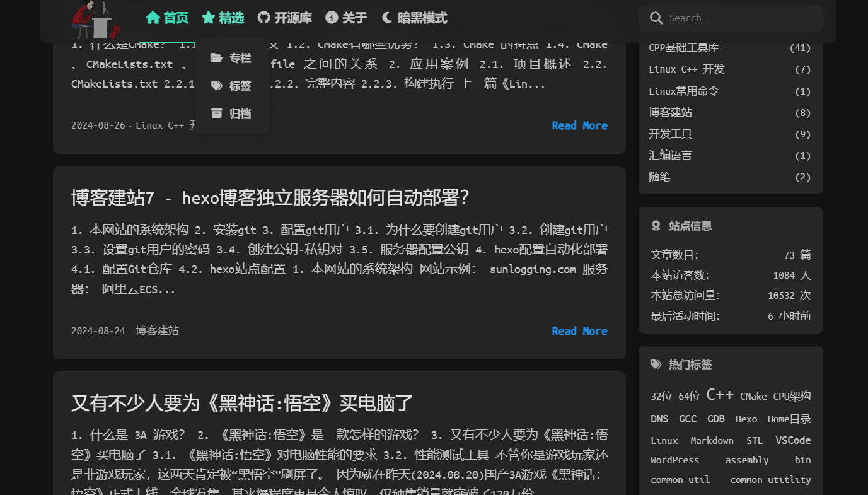Open post titled 又有不少人要为《黑神话:悟空》买电脑了
Screen dimensions: 868x495
[x=242, y=403]
